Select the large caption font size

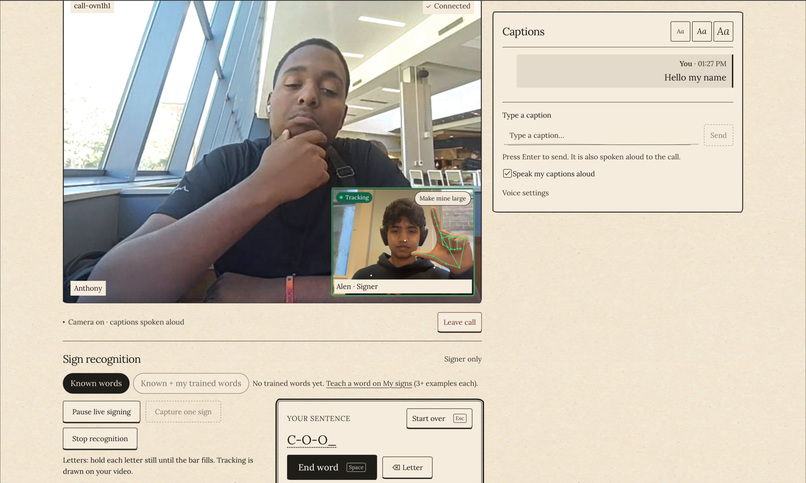723,31
